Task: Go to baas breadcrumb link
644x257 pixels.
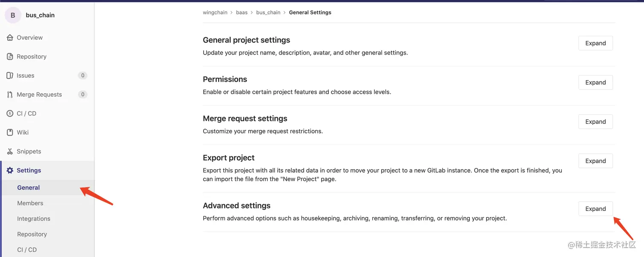Action: click(x=241, y=12)
